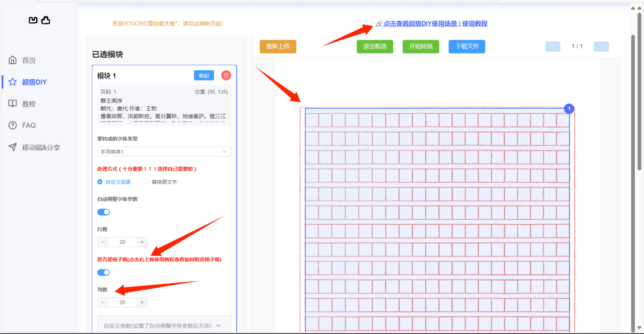This screenshot has width=644, height=334.
Task: Disable the 自动调整字体参数 toggle
Action: point(103,212)
